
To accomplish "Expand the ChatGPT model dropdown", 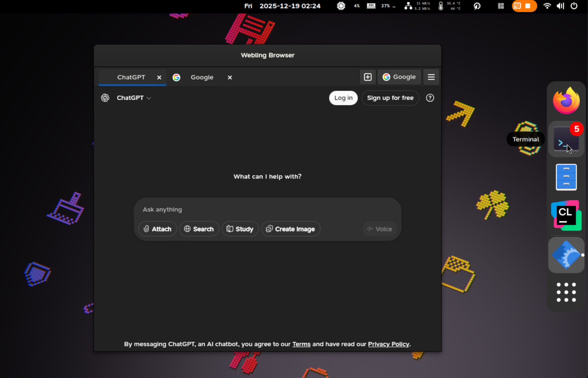I will 134,98.
